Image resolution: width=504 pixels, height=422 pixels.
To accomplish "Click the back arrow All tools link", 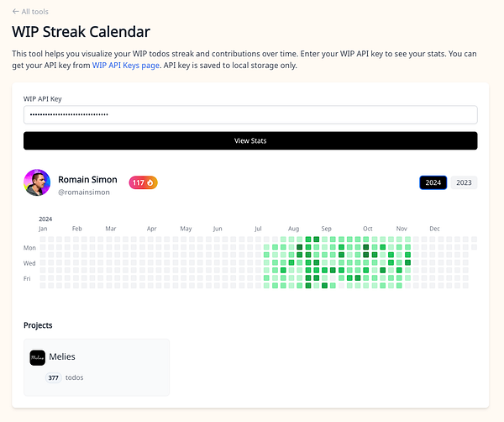I will click(x=31, y=12).
